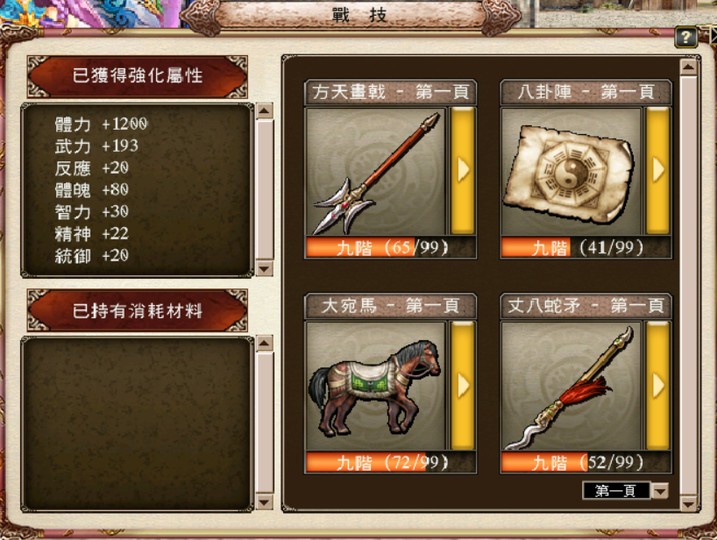Screen dimensions: 717x540
Task: Click the 已持有消耗材料 header banner
Action: pos(137,311)
